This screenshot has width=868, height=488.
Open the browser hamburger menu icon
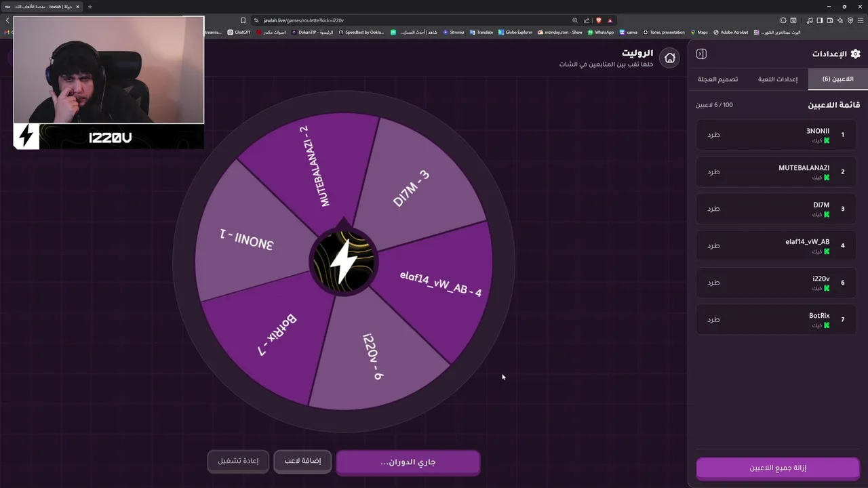coord(861,20)
